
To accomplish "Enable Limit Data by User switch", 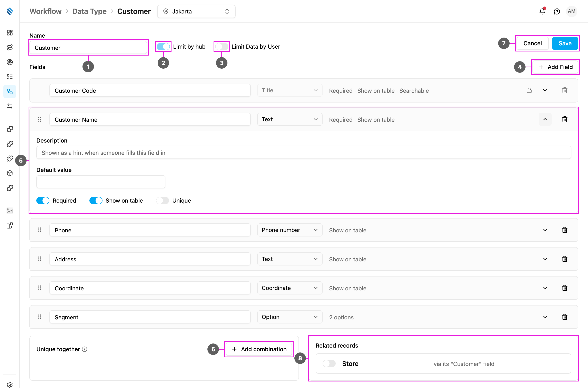I will [x=221, y=47].
